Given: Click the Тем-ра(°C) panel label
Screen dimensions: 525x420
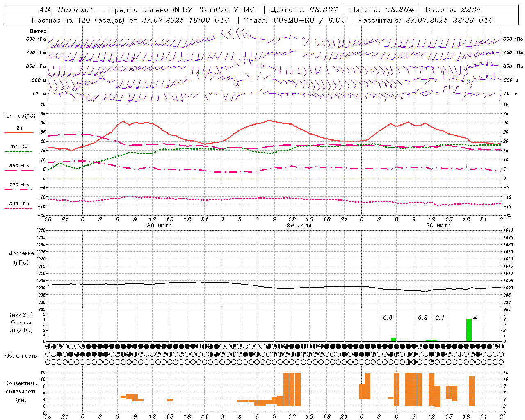Looking at the screenshot, I should pyautogui.click(x=19, y=116).
